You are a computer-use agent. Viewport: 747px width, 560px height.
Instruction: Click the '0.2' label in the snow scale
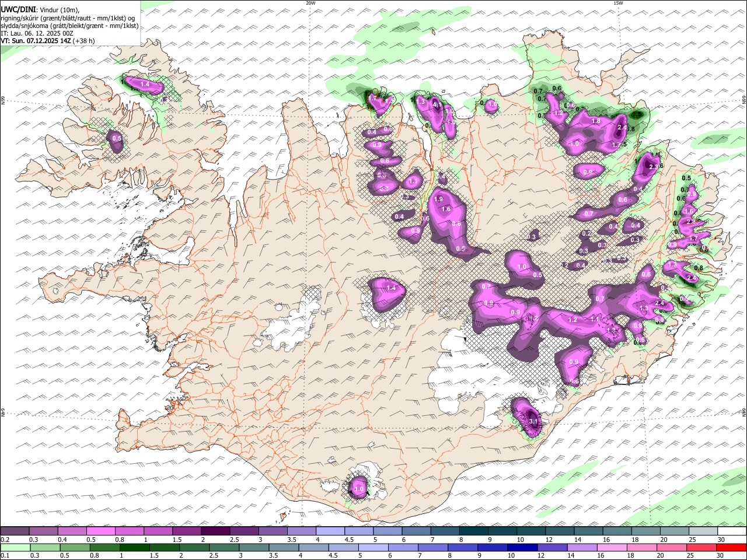coord(5,540)
